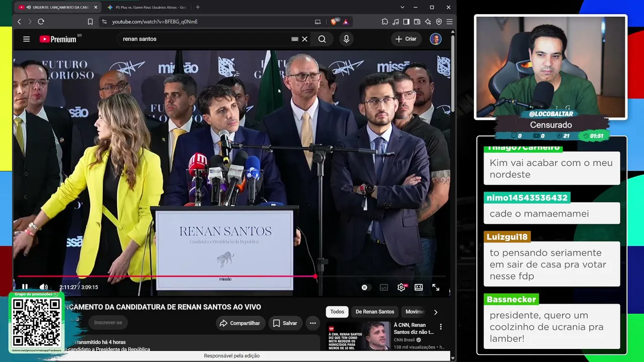Click the live stream video title

[164, 307]
